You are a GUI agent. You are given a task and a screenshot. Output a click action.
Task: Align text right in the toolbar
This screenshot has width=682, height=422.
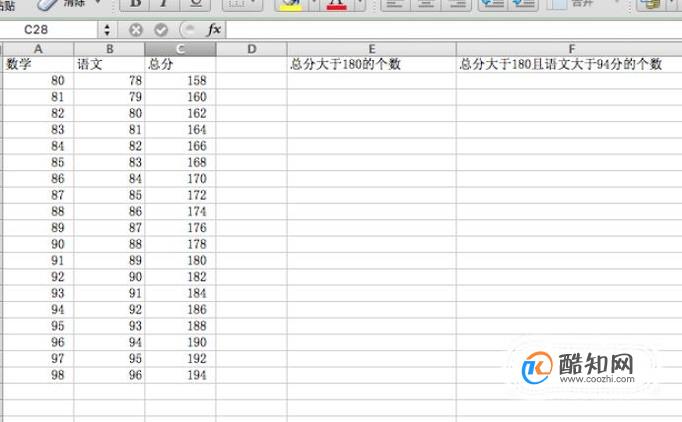(x=456, y=4)
